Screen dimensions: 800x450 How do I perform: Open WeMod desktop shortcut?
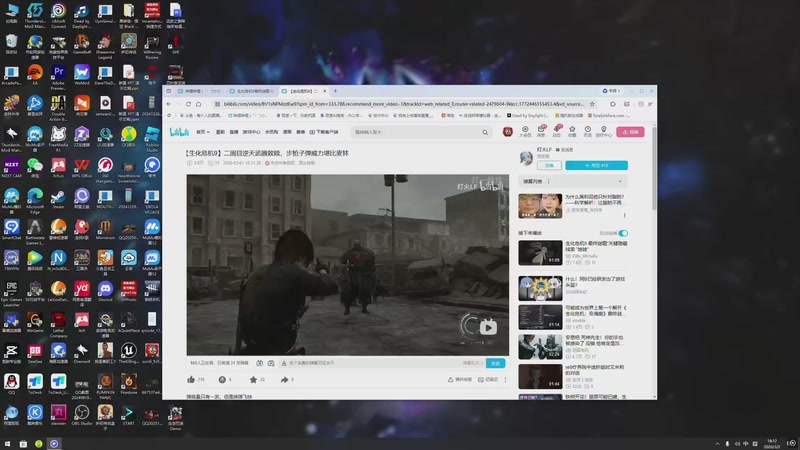[82, 74]
